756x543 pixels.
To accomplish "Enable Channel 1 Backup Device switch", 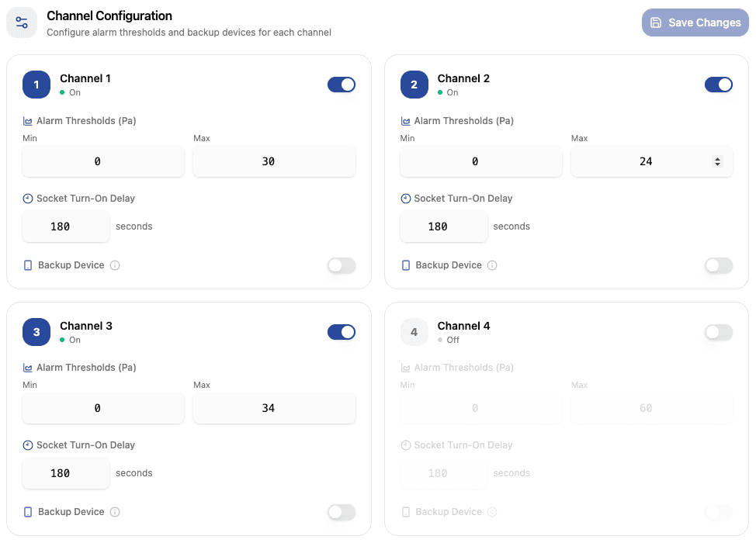I will (x=342, y=265).
